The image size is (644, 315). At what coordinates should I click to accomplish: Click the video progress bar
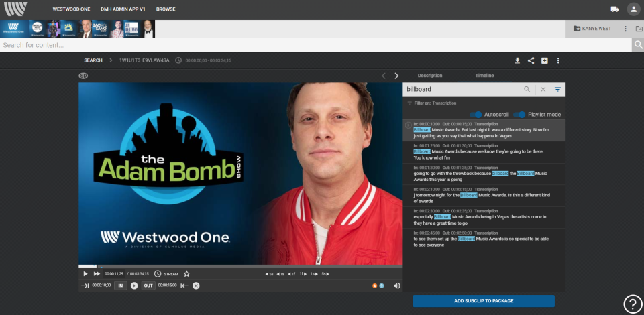coord(241,266)
